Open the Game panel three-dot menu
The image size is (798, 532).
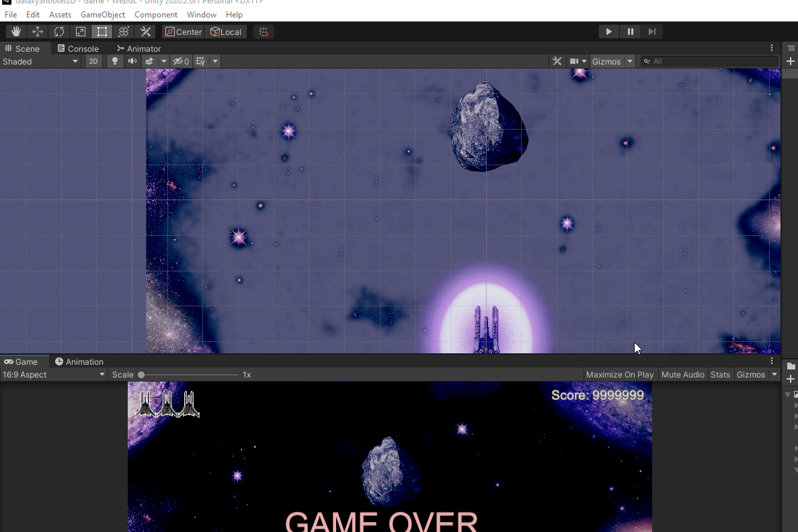(772, 361)
